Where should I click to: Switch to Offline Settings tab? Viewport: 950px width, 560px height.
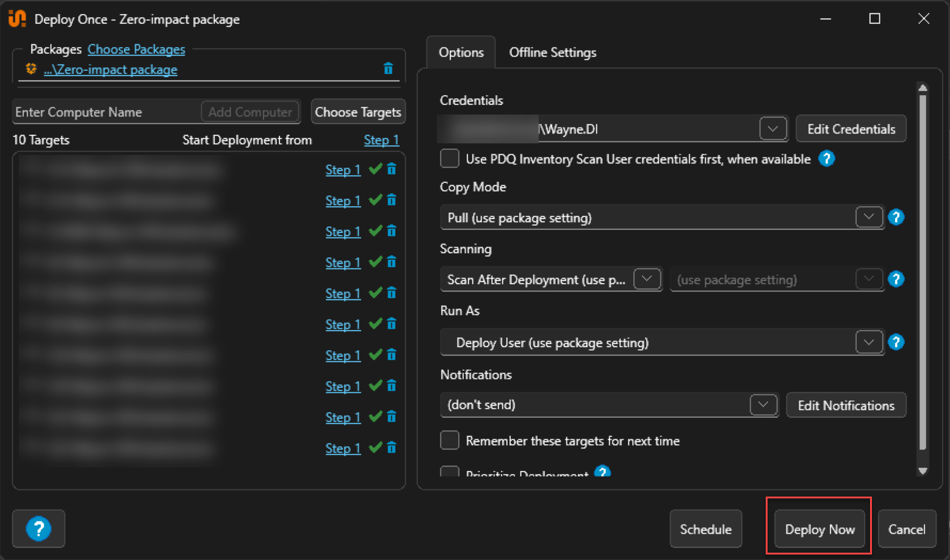[553, 52]
